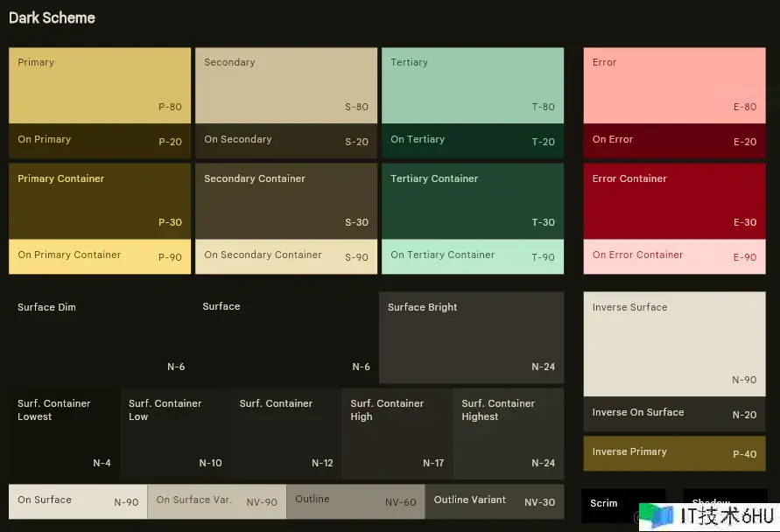Pick the Tertiary T-80 green swatch
780x532 pixels.
473,85
